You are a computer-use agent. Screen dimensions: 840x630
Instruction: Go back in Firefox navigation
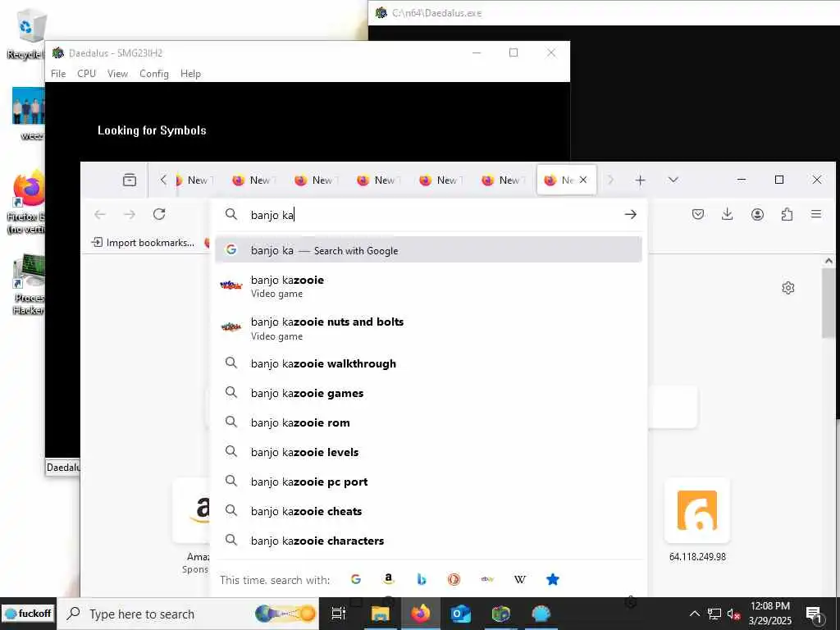pos(99,214)
